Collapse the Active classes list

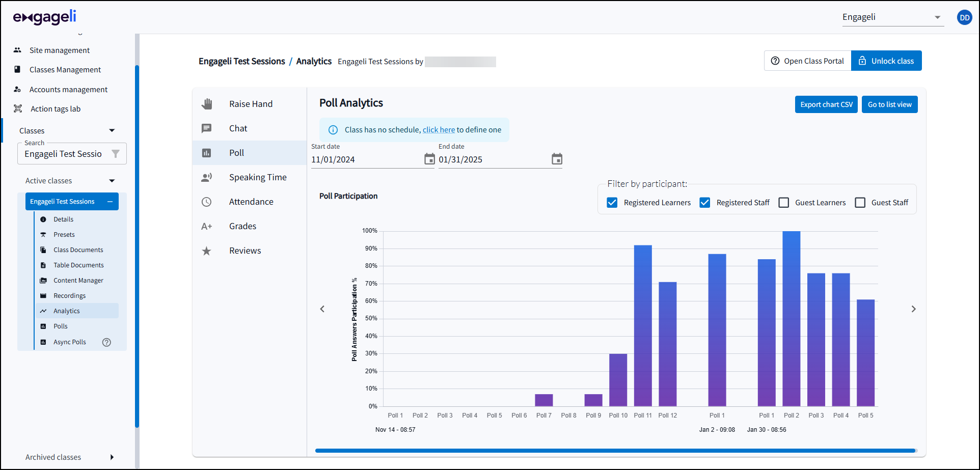[112, 181]
